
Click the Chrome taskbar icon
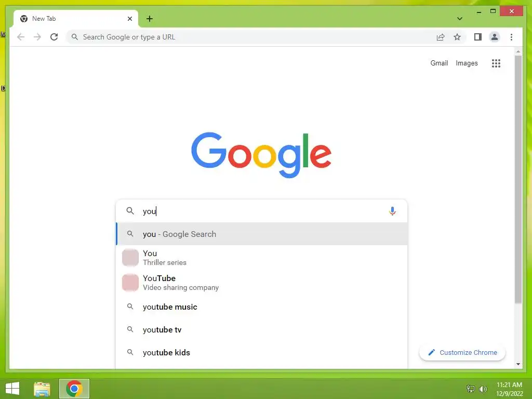coord(74,389)
